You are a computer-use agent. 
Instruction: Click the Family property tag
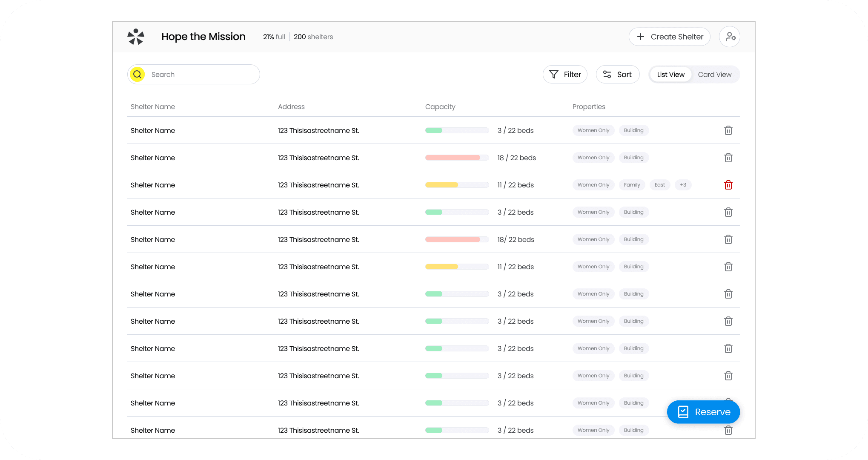(x=632, y=185)
